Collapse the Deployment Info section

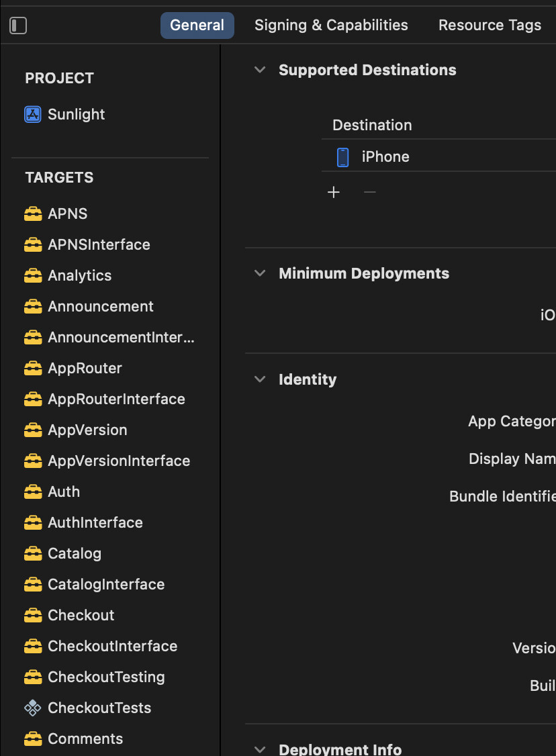point(260,749)
